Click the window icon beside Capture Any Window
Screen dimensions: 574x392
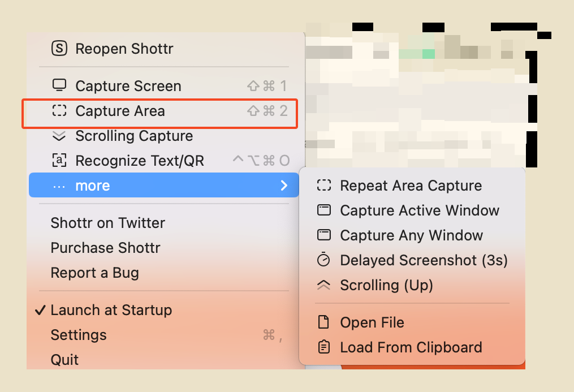324,235
